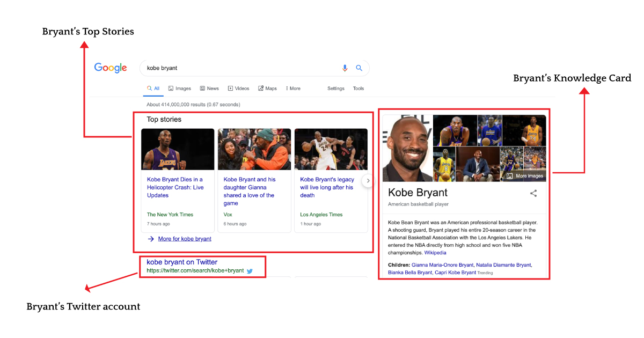Click Natalia Diamante Bryant link

tap(504, 265)
